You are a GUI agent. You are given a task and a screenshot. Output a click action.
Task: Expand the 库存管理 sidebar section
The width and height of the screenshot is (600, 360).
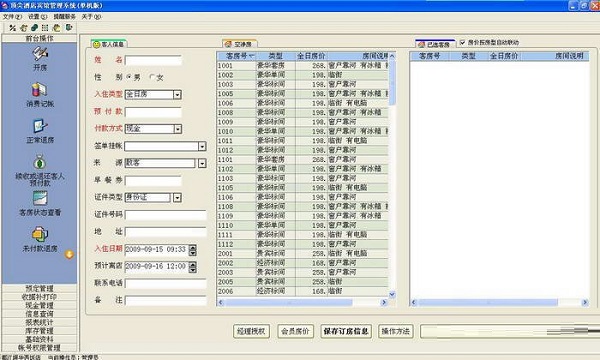click(x=39, y=331)
